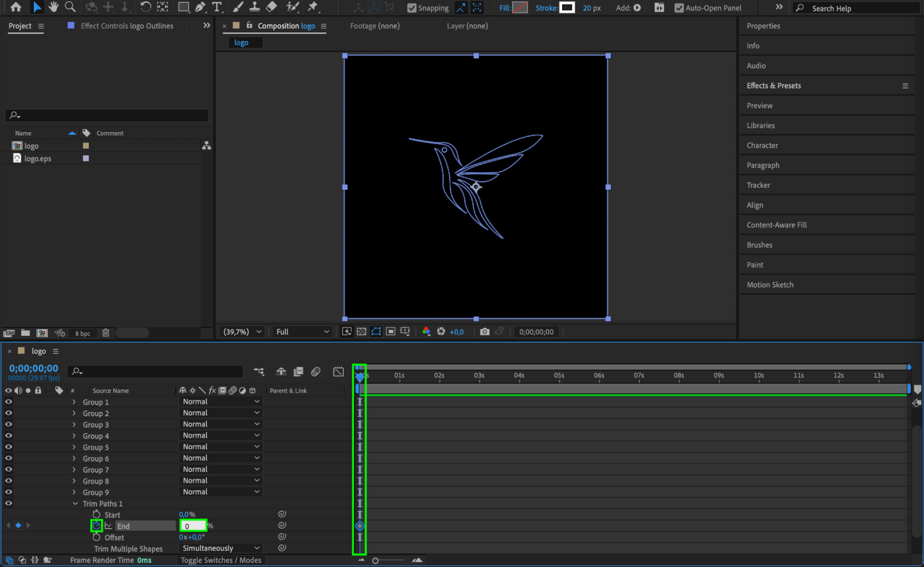This screenshot has height=567, width=924.
Task: Click the trash icon in Project panel
Action: 106,333
